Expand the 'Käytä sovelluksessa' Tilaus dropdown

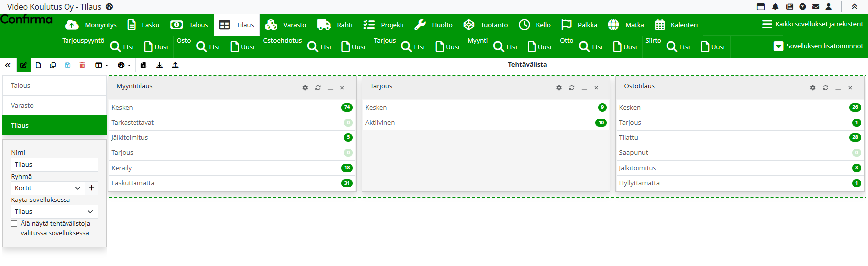coord(54,212)
